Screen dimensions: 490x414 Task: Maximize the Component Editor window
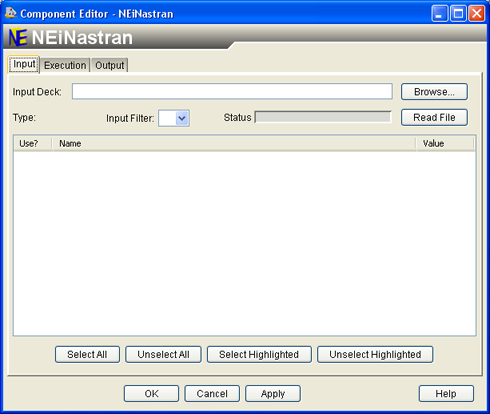[x=458, y=14]
